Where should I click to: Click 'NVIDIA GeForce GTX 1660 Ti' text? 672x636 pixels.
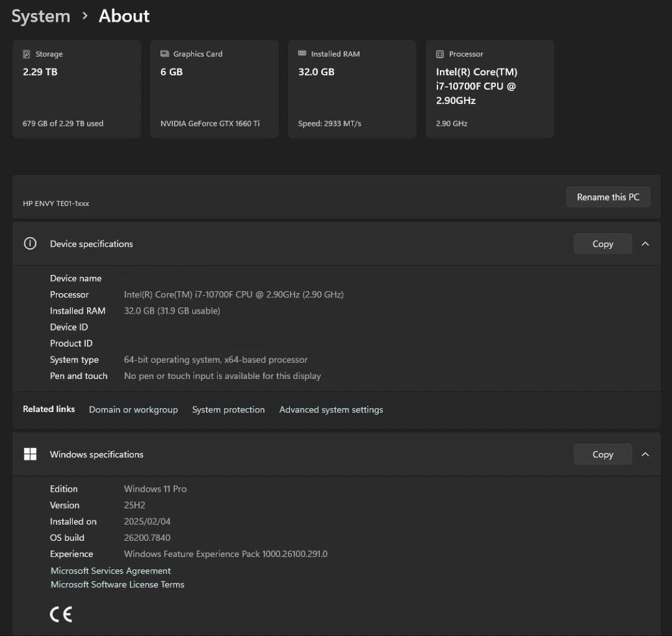pyautogui.click(x=210, y=123)
